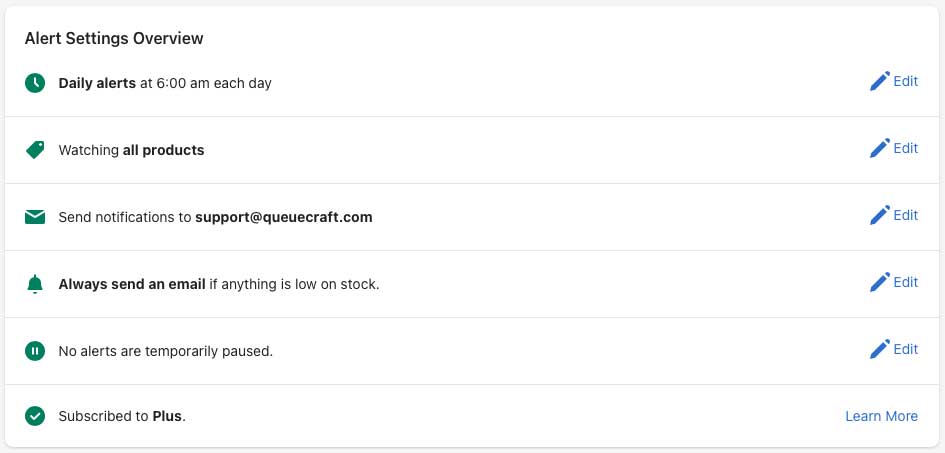Screen dimensions: 945x453
Task: Click the pencil icon in Daily alerts row
Action: pyautogui.click(x=880, y=81)
